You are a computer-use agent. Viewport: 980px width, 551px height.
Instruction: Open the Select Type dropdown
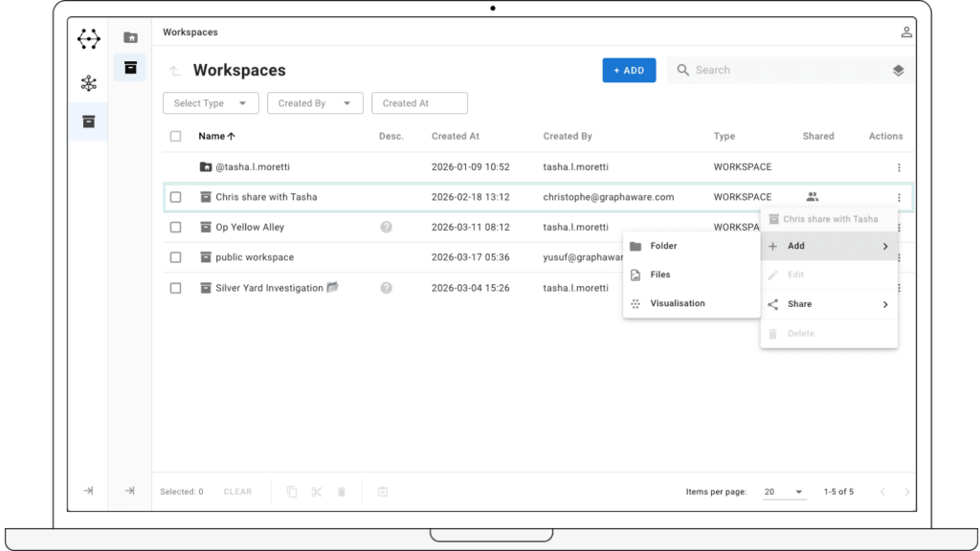211,103
